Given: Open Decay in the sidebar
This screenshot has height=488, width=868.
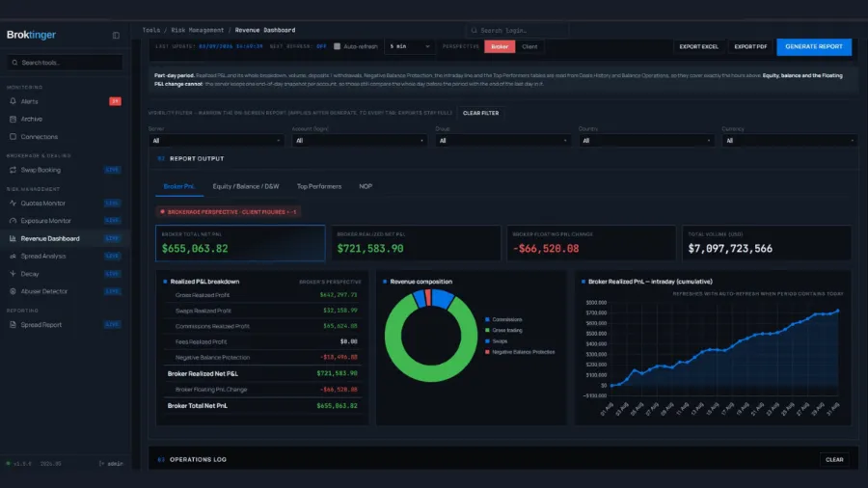Looking at the screenshot, I should tap(65, 274).
